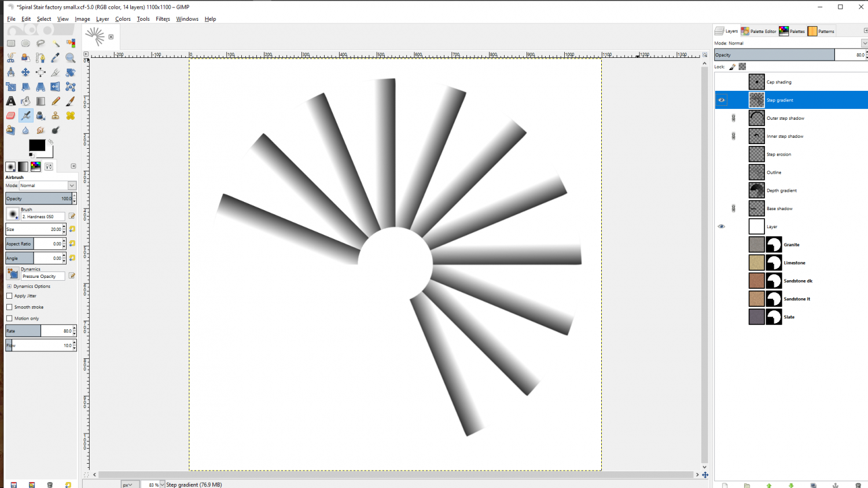
Task: Select the Foreground Select tool
Action: click(x=25, y=58)
